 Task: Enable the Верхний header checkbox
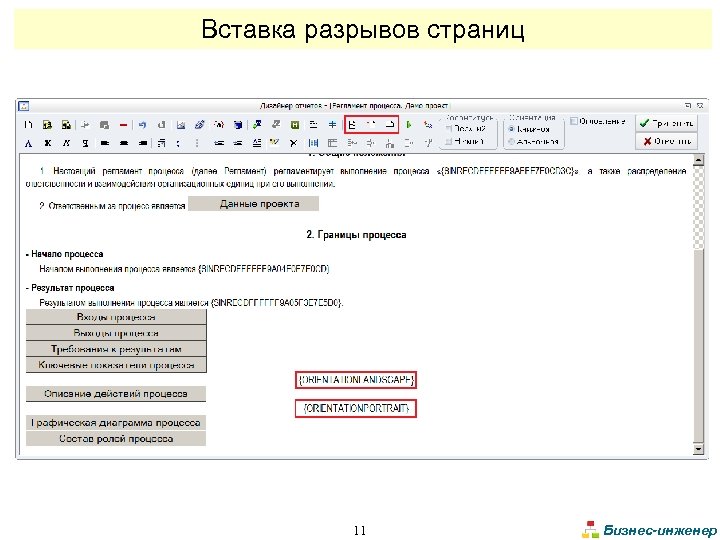(449, 129)
